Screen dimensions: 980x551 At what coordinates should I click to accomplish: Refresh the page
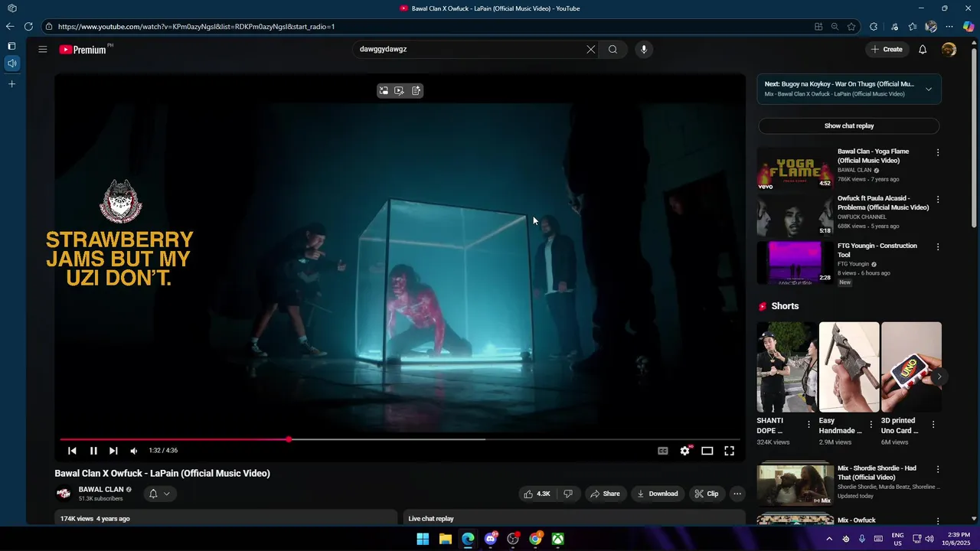click(28, 26)
